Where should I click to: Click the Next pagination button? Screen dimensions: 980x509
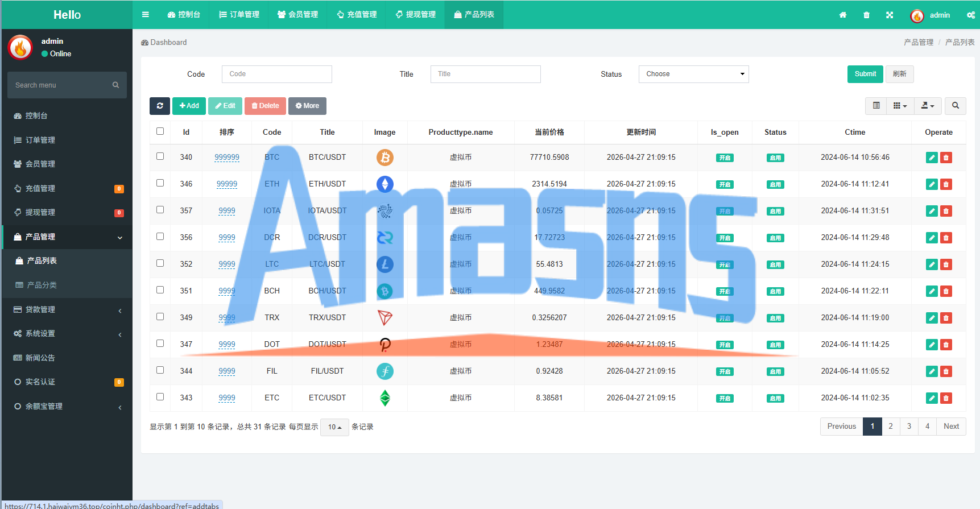951,427
